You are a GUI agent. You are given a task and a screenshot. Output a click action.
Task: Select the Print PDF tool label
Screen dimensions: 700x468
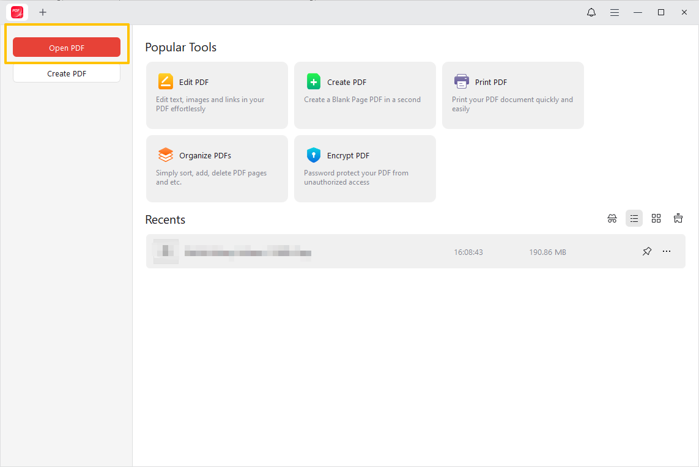tap(491, 82)
